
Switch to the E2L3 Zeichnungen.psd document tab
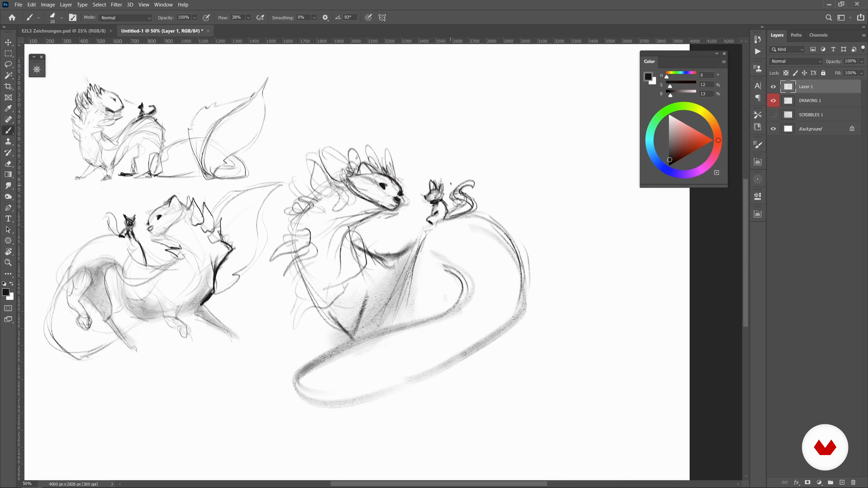pos(64,31)
